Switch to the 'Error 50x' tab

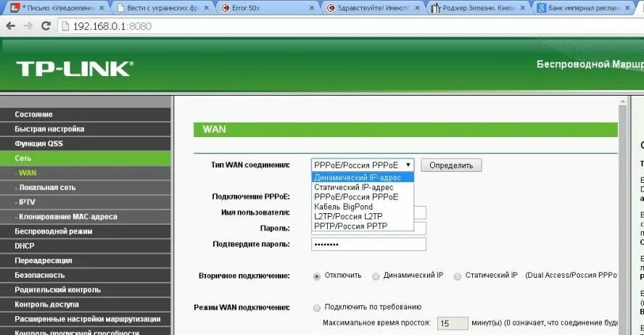tap(266, 8)
